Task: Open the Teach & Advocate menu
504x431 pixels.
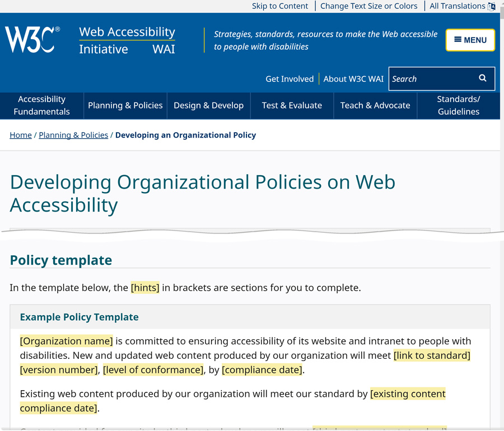Action: [375, 105]
